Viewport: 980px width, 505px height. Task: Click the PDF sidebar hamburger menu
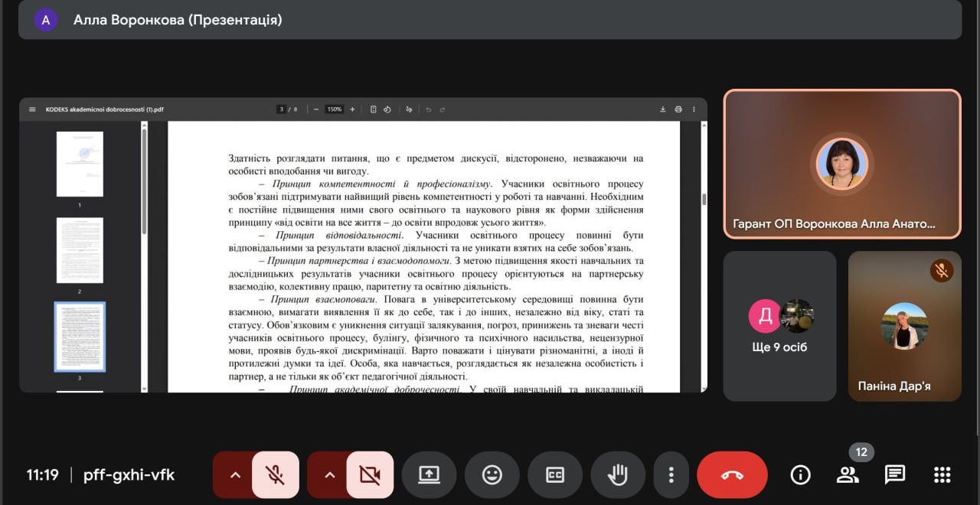pyautogui.click(x=32, y=109)
